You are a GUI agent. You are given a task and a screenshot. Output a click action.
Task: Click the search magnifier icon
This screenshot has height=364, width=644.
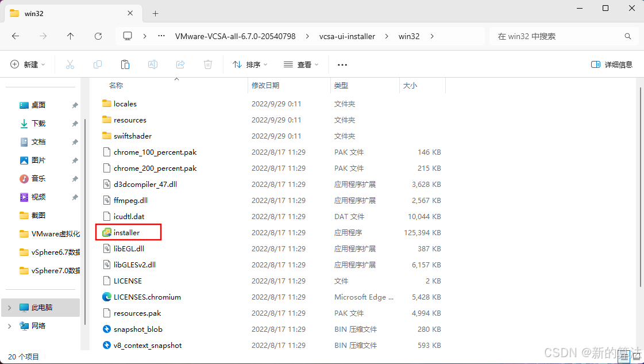point(627,36)
